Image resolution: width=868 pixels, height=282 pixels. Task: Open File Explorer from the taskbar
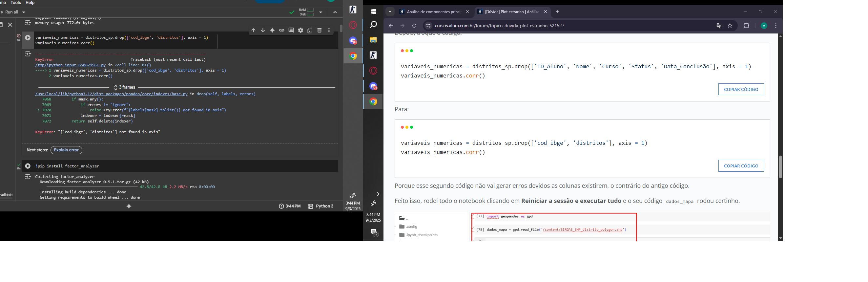pyautogui.click(x=373, y=40)
